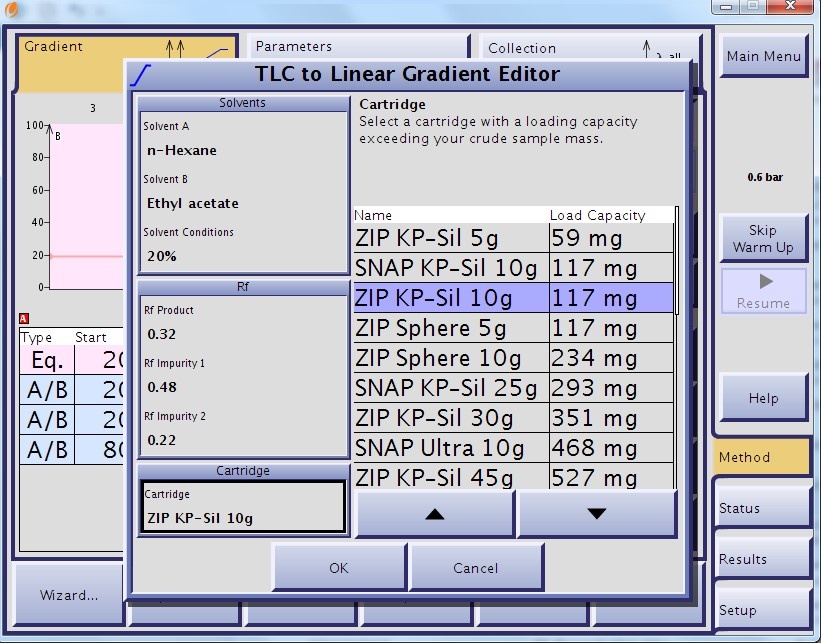Click the Solvents panel header

pyautogui.click(x=242, y=103)
